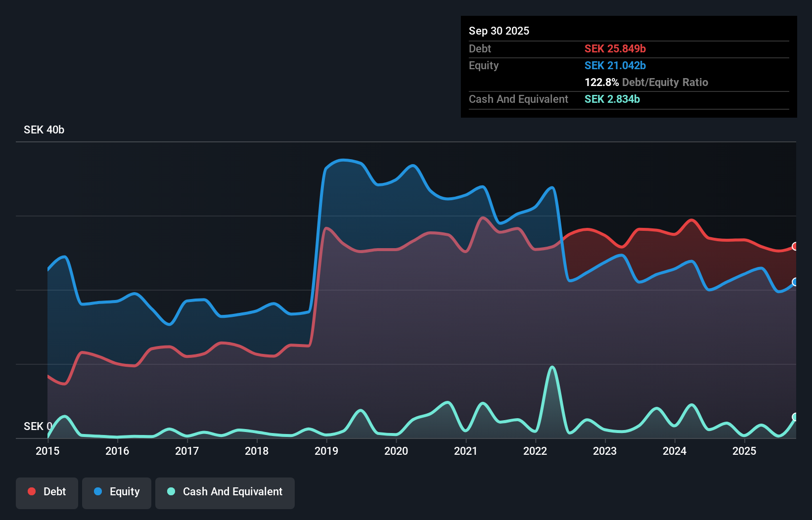Toggle the Debt series legend button
Screen dimensions: 812x520
point(47,493)
